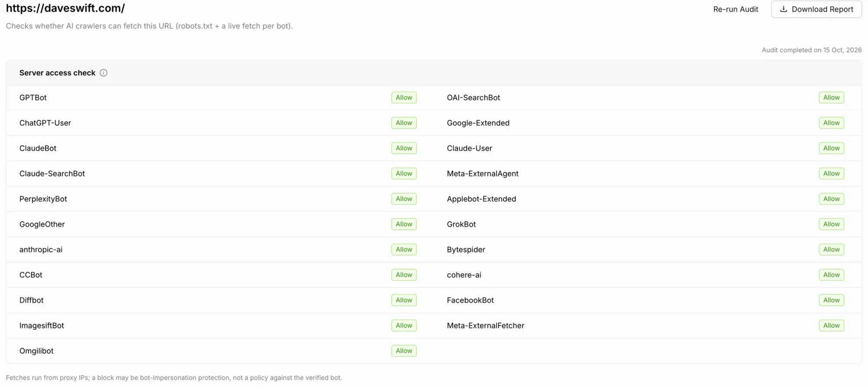This screenshot has width=868, height=388.
Task: Click the Allow badge for OAI-SearchBot
Action: (x=832, y=98)
